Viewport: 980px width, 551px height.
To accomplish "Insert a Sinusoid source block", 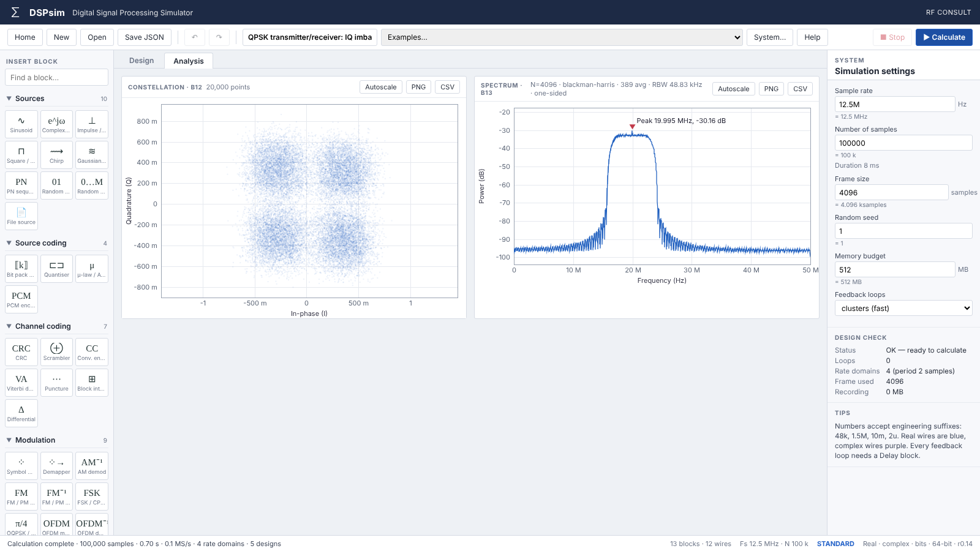I will [x=21, y=124].
